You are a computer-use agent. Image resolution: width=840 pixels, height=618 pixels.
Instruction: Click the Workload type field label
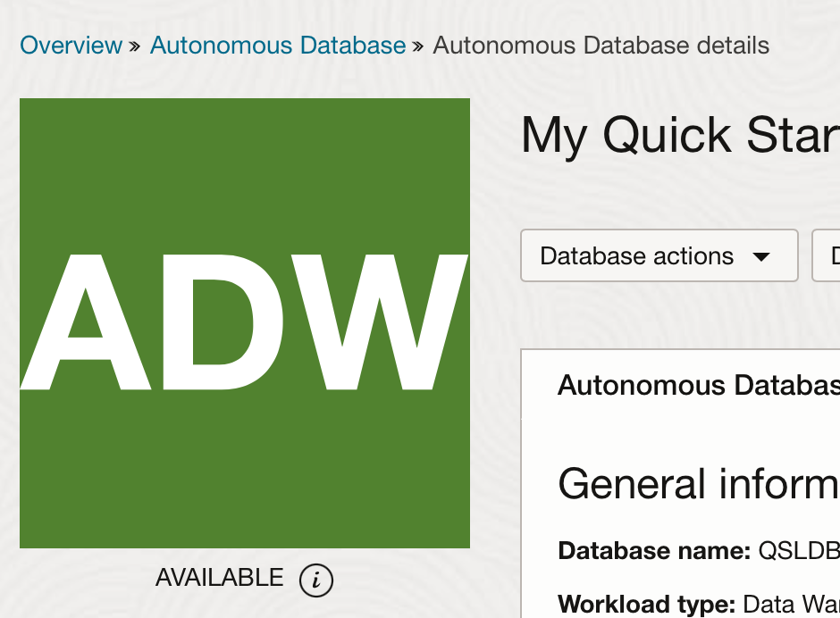coord(646,604)
